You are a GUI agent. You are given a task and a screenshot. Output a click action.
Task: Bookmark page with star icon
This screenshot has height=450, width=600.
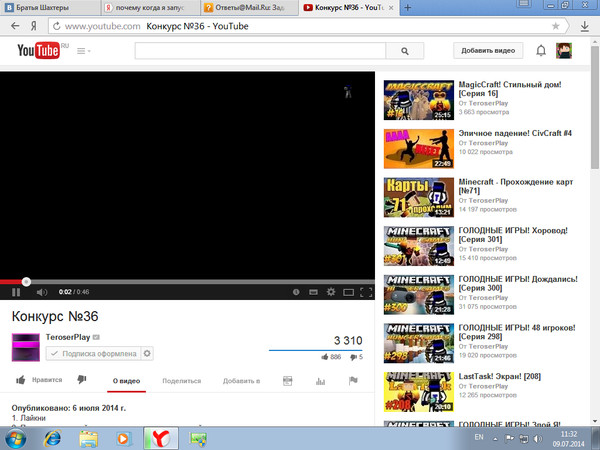556,26
